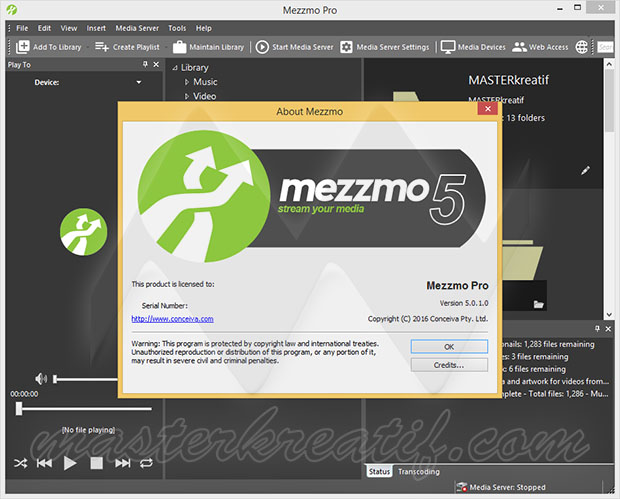Image resolution: width=620 pixels, height=499 pixels.
Task: Skip to the previous track
Action: pyautogui.click(x=44, y=463)
